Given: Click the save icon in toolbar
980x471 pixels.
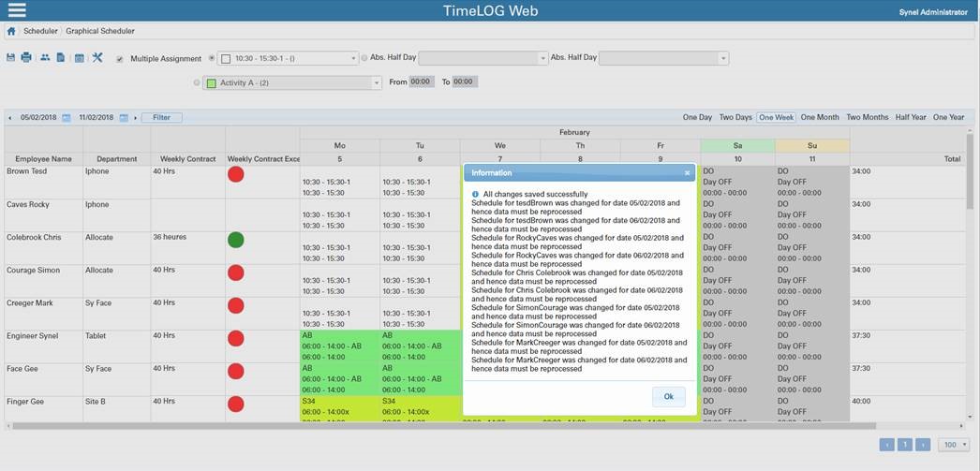Looking at the screenshot, I should coord(11,58).
